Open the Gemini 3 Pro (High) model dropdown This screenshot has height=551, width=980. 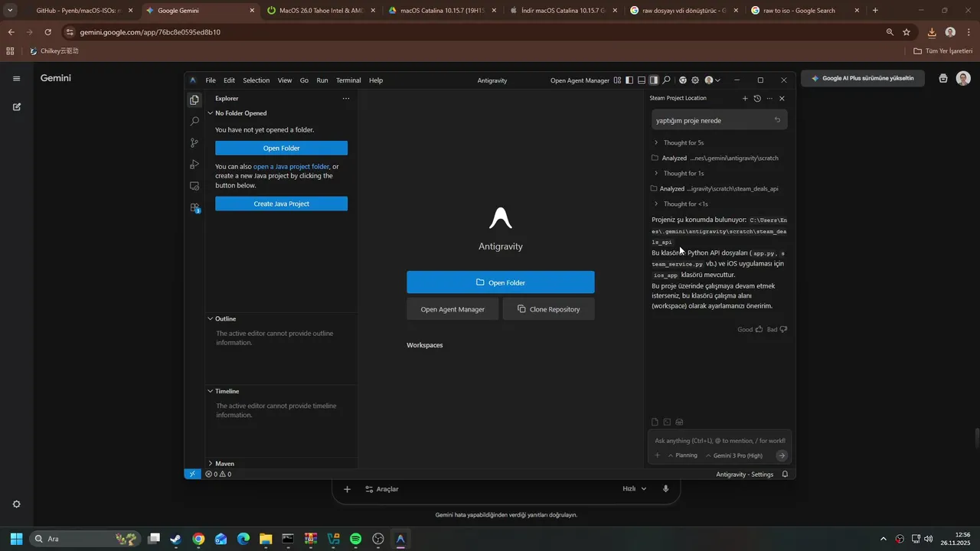pos(734,455)
